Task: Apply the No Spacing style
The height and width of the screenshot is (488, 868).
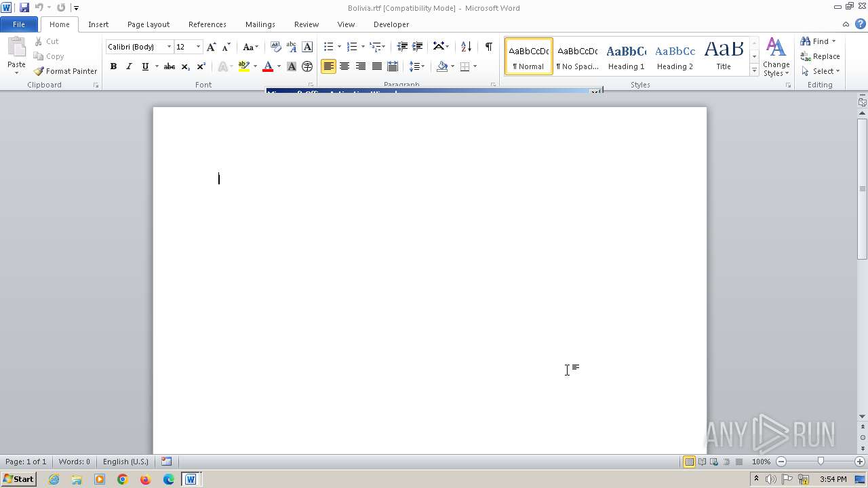Action: tap(577, 56)
